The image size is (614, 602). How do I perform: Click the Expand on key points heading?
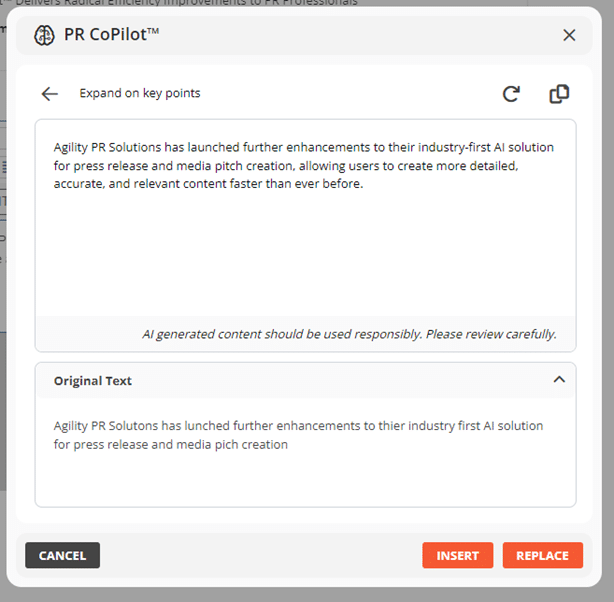(140, 94)
